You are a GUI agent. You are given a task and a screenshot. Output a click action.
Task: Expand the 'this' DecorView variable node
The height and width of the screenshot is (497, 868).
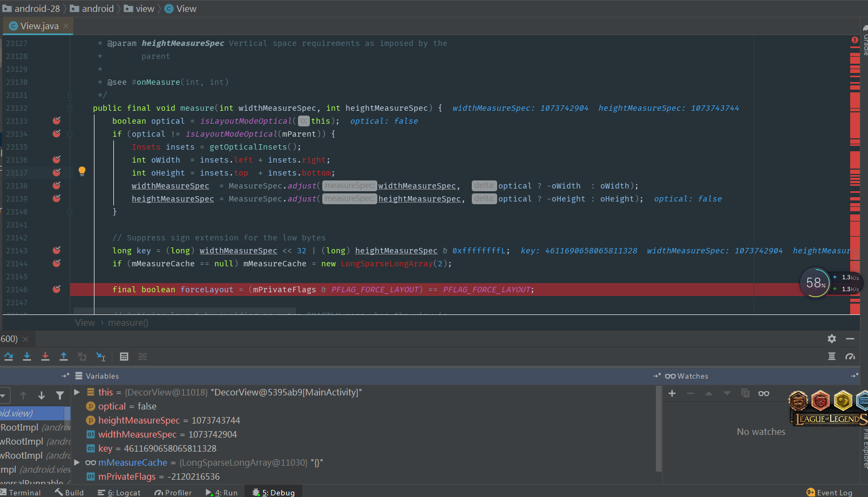tap(77, 392)
